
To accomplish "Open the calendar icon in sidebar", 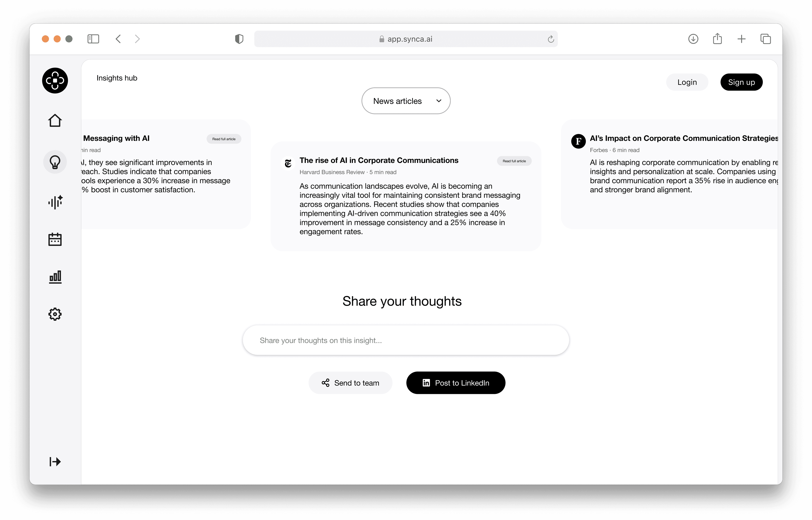I will pyautogui.click(x=55, y=240).
